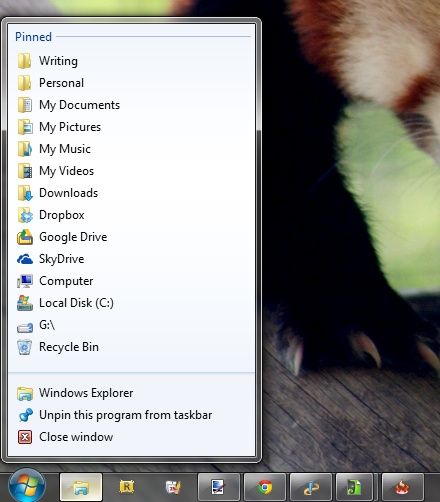
Task: Click the My Videos folder icon
Action: point(25,171)
